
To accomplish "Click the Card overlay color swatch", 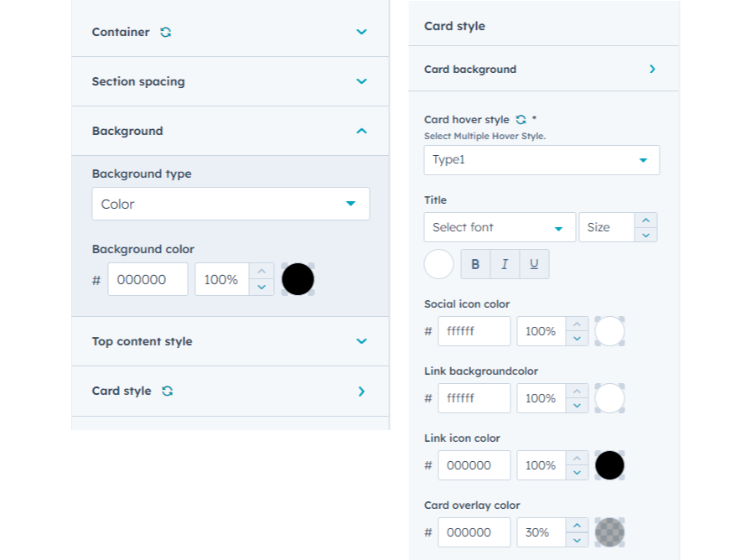I will (609, 532).
